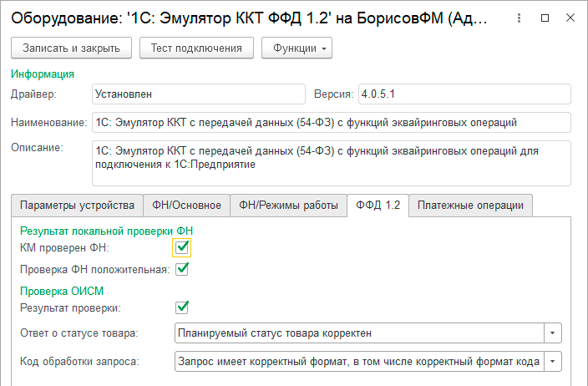Go to 'Платежные операции' tab
Screen dimensions: 588x386
[x=470, y=206]
